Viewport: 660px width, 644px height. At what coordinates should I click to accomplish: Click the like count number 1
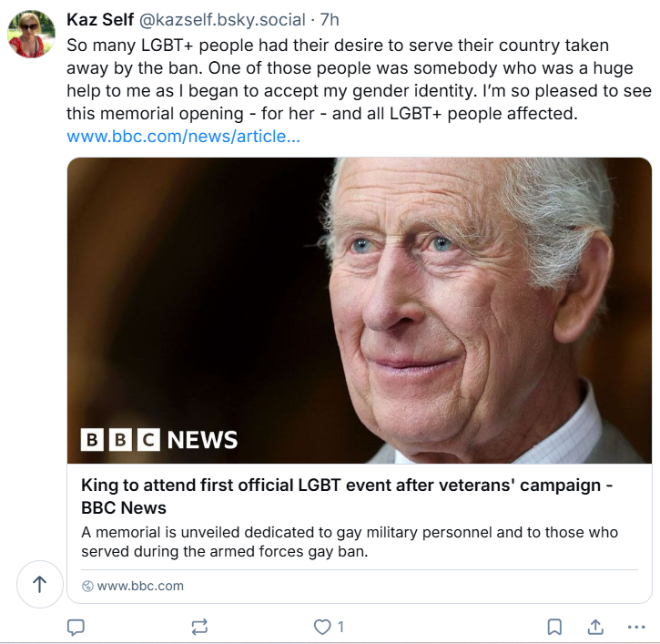coord(340,627)
